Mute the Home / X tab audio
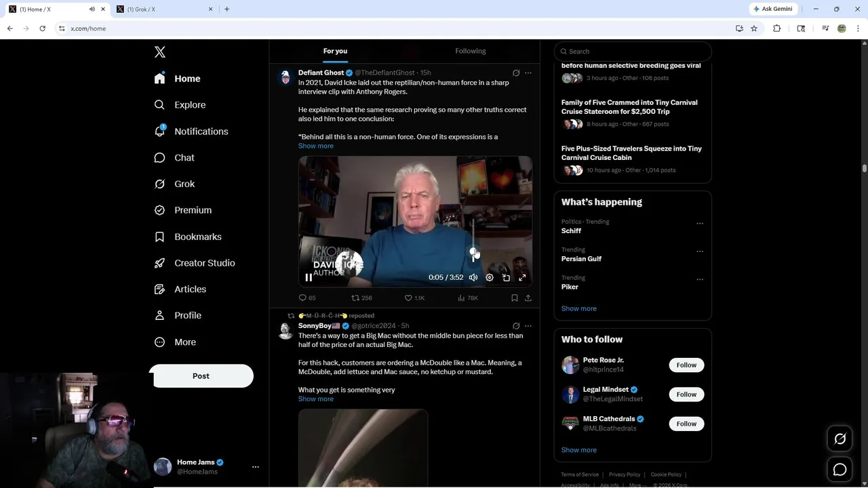Viewport: 868px width, 488px height. 92,9
